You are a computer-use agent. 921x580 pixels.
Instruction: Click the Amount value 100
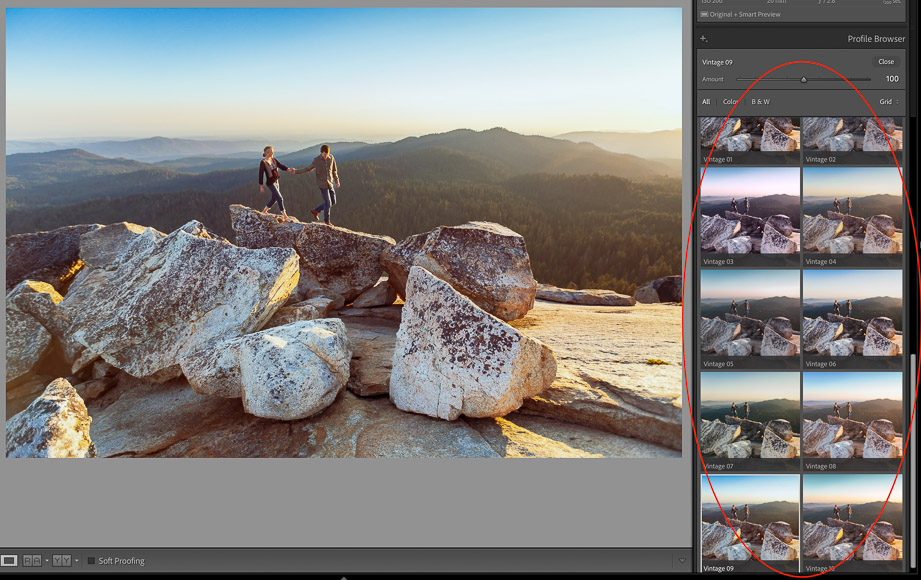coord(892,79)
